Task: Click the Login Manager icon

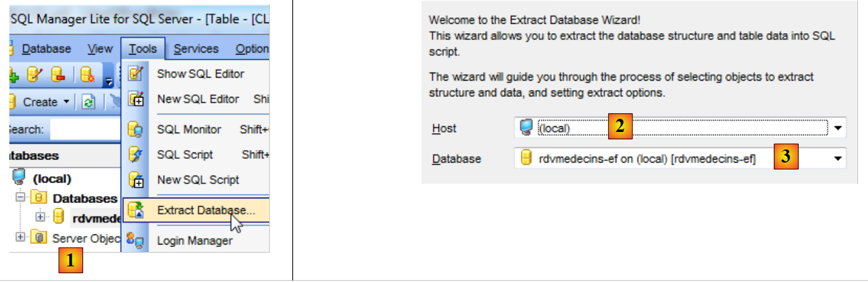Action: 136,240
